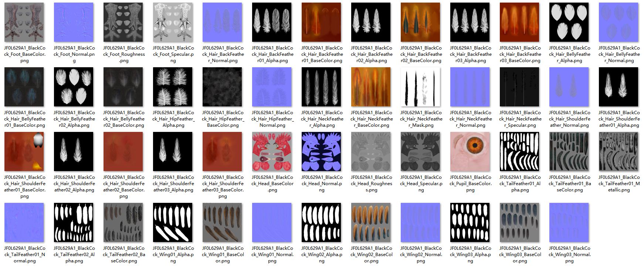
Task: Select the Hair_BellyFeather_Normal.png thumbnail
Action: click(618, 22)
